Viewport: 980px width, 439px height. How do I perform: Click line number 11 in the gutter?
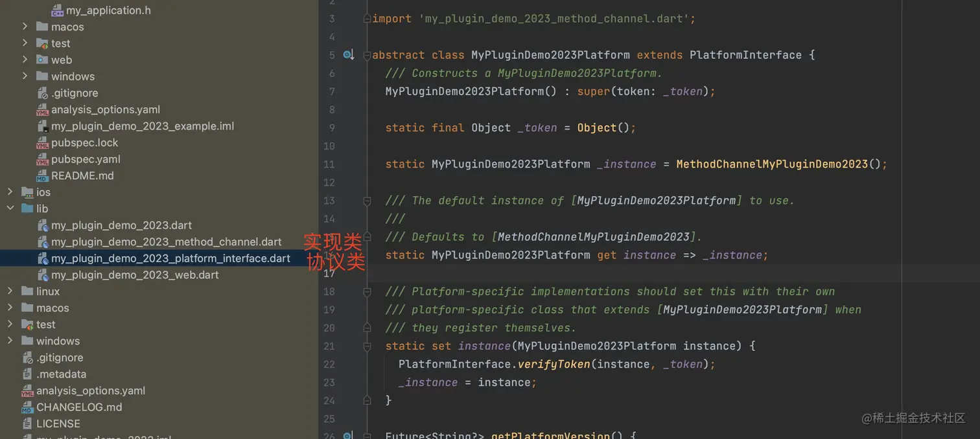(329, 164)
